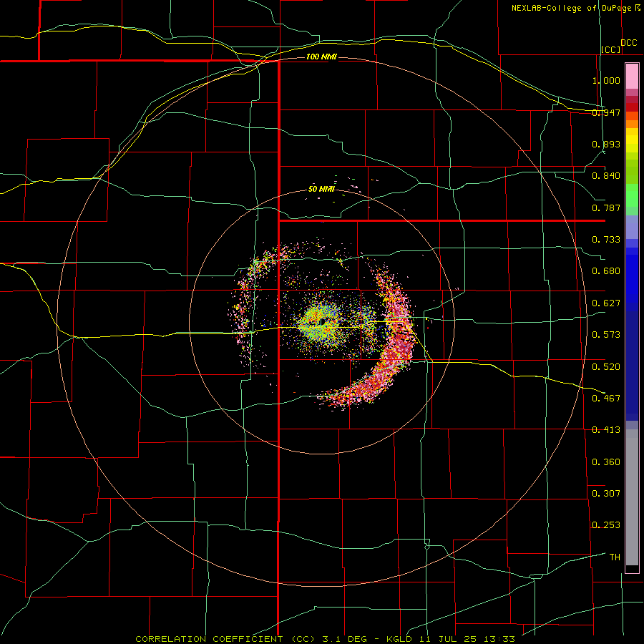Select the 0.360 scale value
Image resolution: width=644 pixels, height=644 pixels.
click(606, 462)
